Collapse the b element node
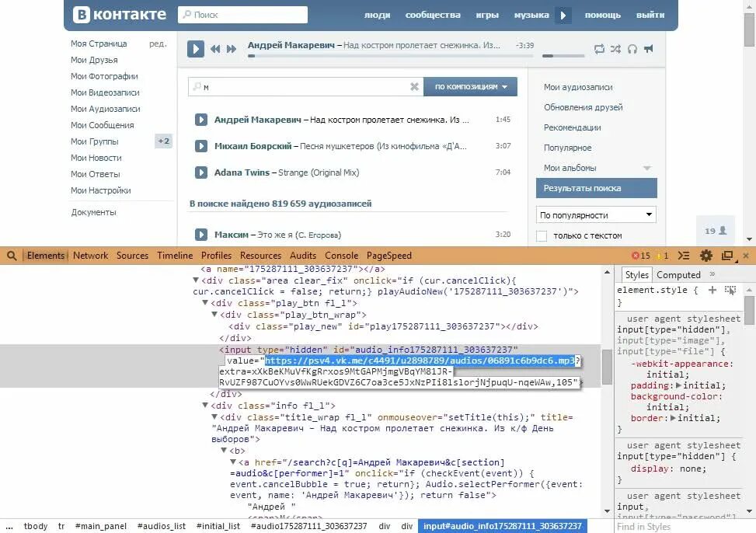Viewport: 756px width, 533px height. (224, 451)
